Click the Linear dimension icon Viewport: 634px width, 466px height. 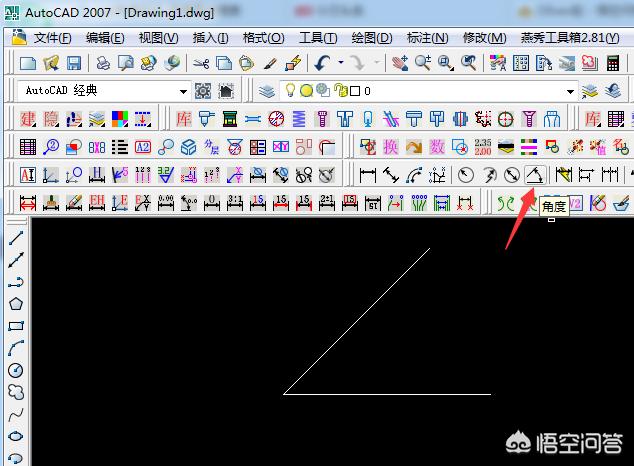point(368,175)
